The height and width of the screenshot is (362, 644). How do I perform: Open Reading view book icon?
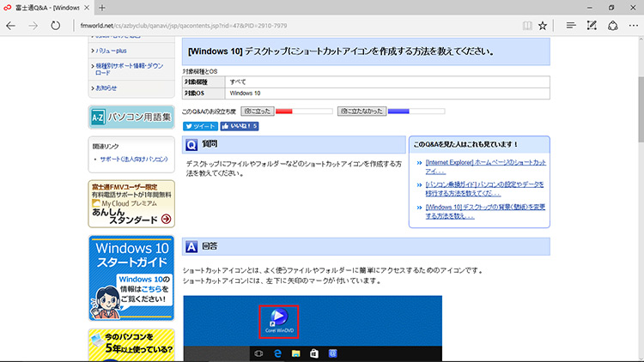(x=527, y=26)
